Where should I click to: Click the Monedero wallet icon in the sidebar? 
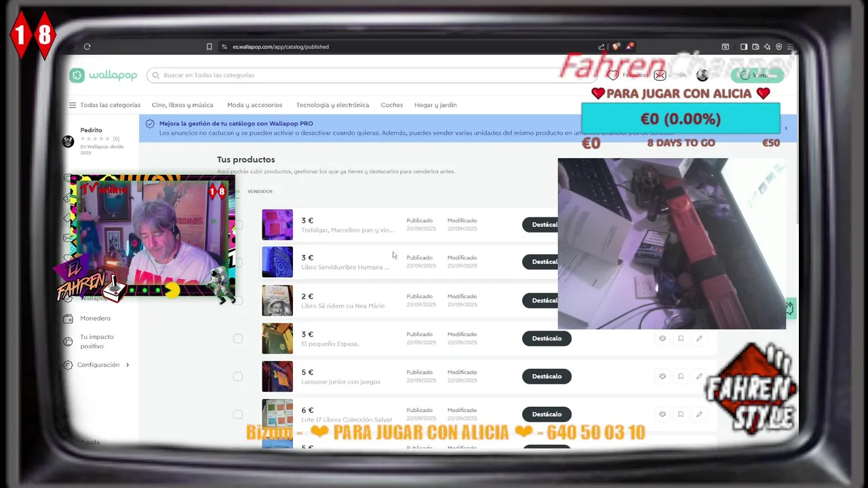coord(68,318)
